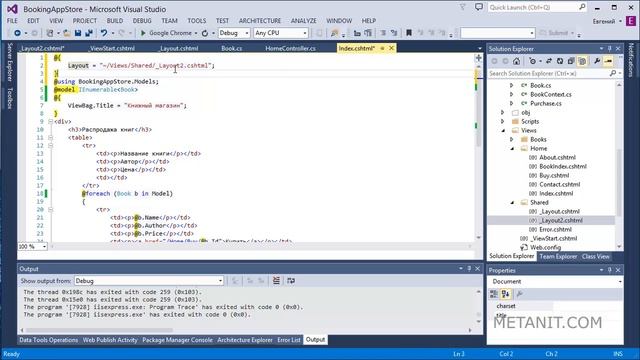
Task: Open the Server Explorer side tab
Action: [10, 61]
